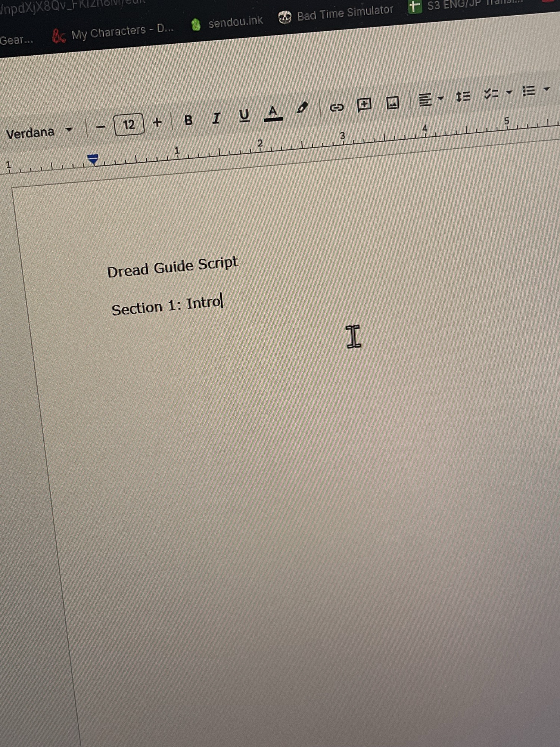560x747 pixels.
Task: Expand the bulleted list options arrow
Action: [x=547, y=89]
